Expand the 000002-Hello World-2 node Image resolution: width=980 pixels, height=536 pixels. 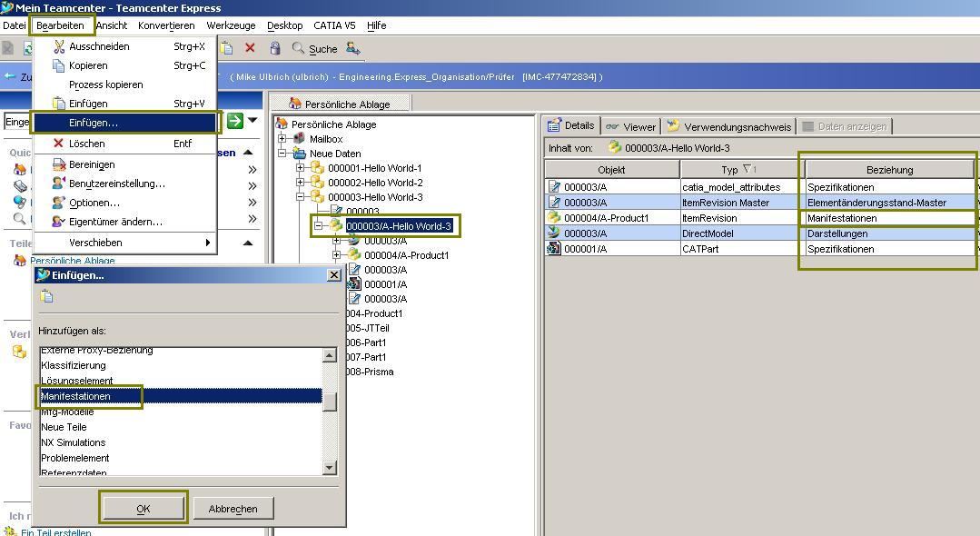(x=300, y=182)
